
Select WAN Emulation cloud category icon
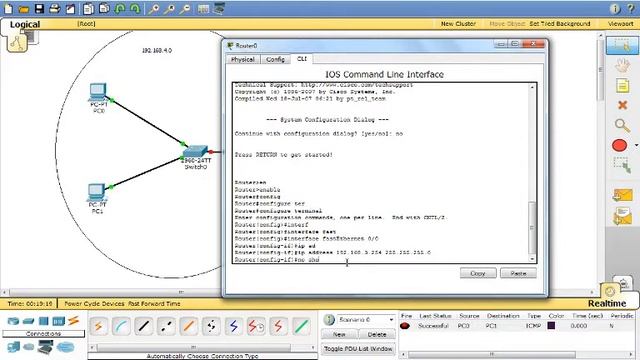tap(29, 347)
